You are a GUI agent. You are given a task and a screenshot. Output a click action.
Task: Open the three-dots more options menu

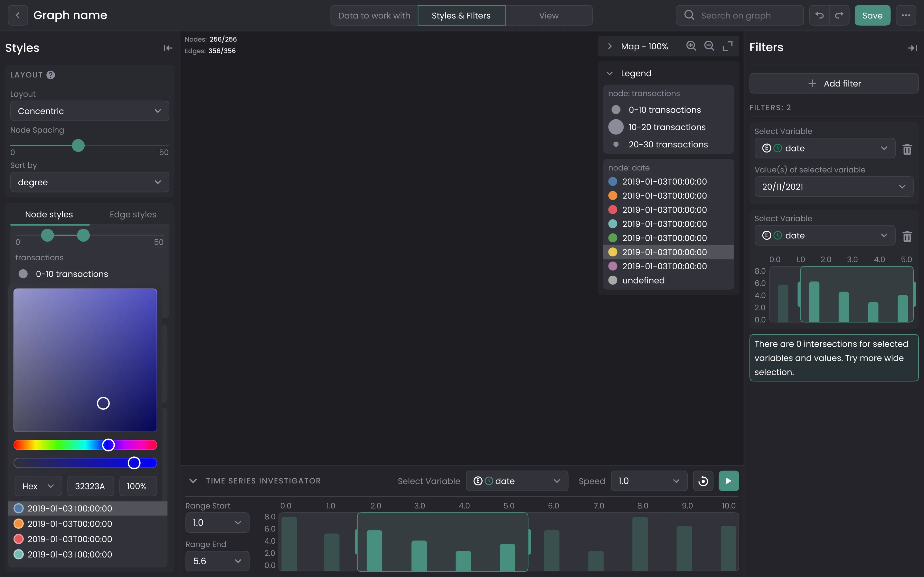(x=906, y=15)
